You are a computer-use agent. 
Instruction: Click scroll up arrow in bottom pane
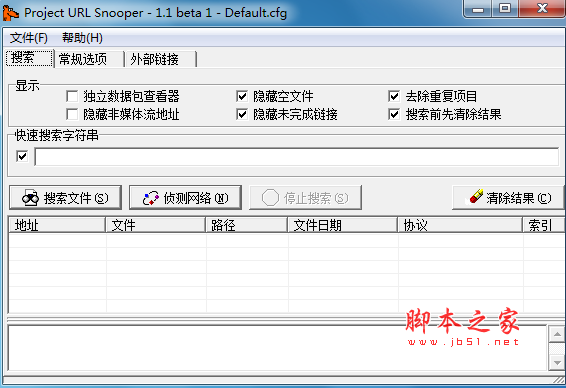click(x=557, y=334)
